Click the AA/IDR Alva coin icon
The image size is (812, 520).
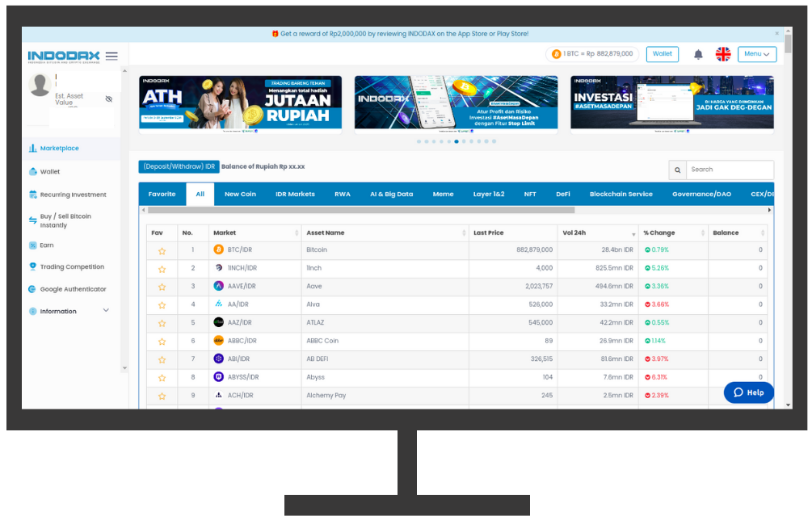tap(218, 304)
